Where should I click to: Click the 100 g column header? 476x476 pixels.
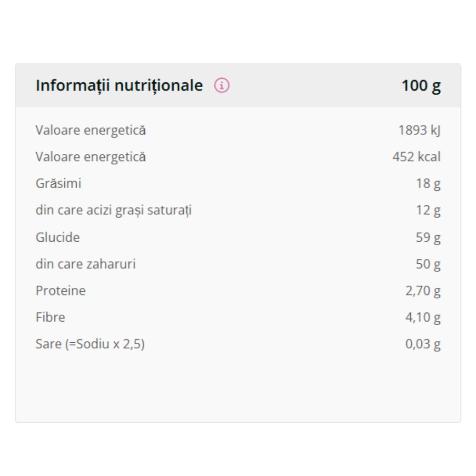(x=421, y=86)
